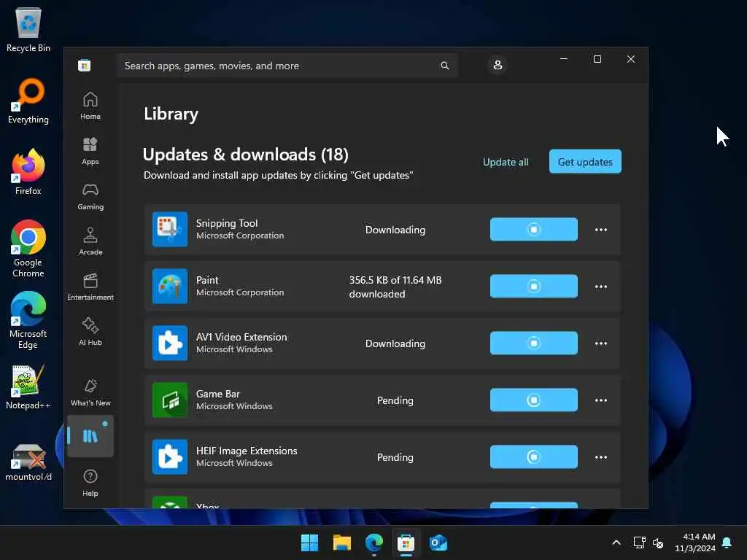Open more options for Paint
The image size is (747, 560).
[x=601, y=286]
